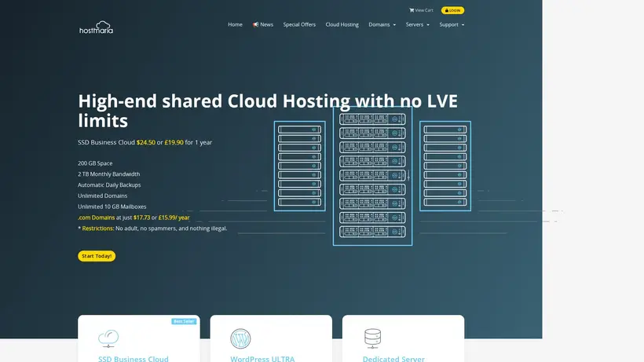Open the Special Offers page
The width and height of the screenshot is (644, 362).
(x=299, y=24)
